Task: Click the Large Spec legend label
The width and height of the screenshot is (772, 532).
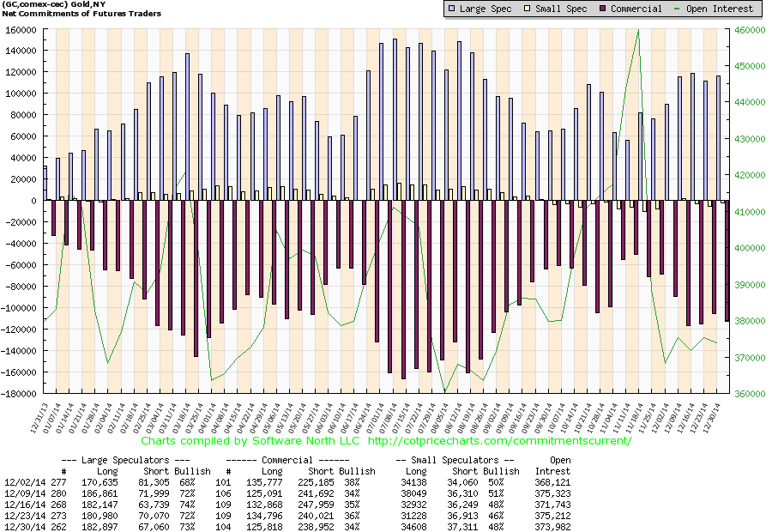Action: 486,9
